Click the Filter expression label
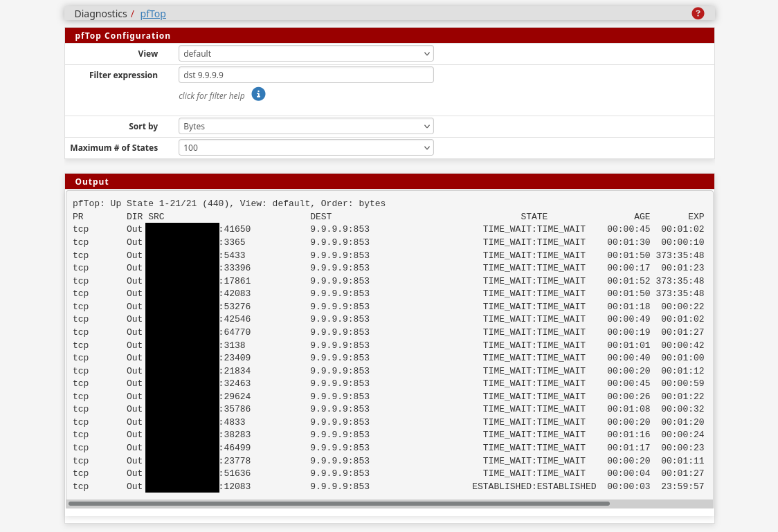 point(123,75)
